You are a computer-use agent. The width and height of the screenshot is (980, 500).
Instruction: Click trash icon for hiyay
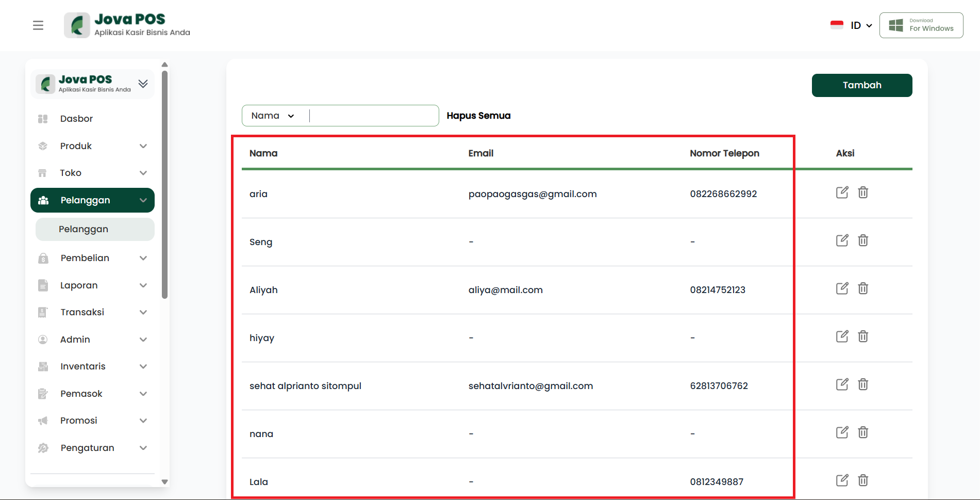863,336
